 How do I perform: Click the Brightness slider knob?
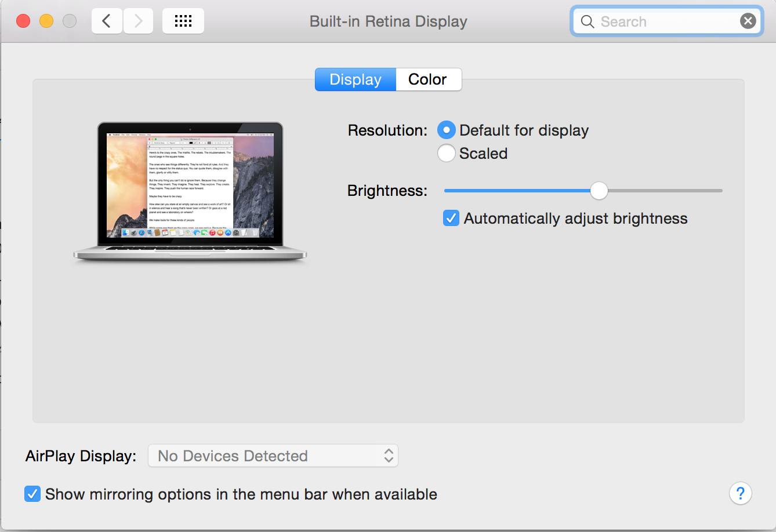click(x=599, y=190)
